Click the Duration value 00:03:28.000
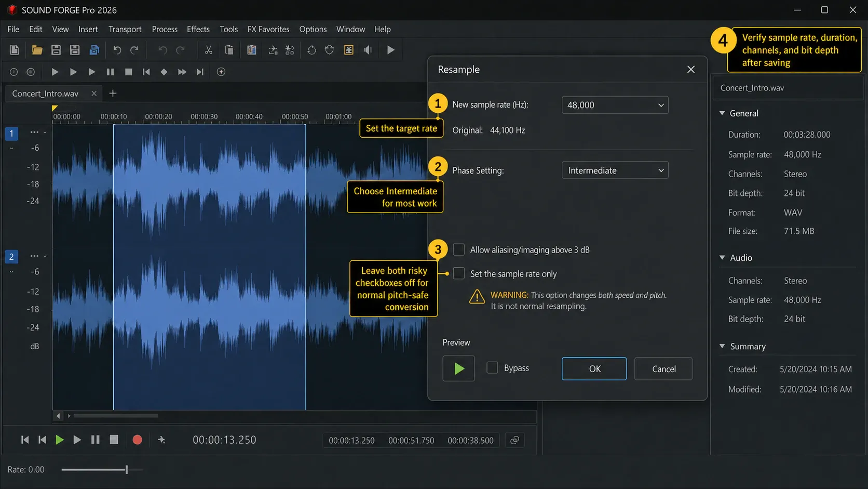Viewport: 868px width, 489px height. pyautogui.click(x=807, y=134)
